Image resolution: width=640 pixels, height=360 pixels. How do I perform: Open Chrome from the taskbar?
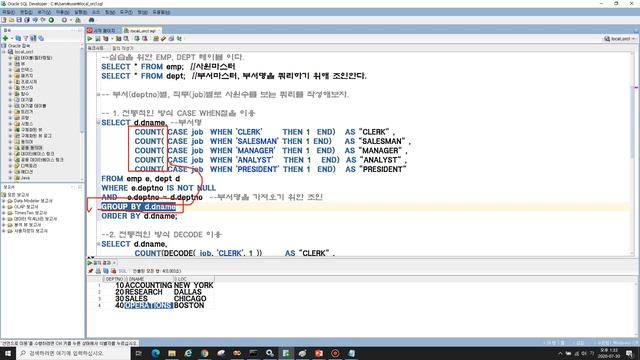[204, 353]
